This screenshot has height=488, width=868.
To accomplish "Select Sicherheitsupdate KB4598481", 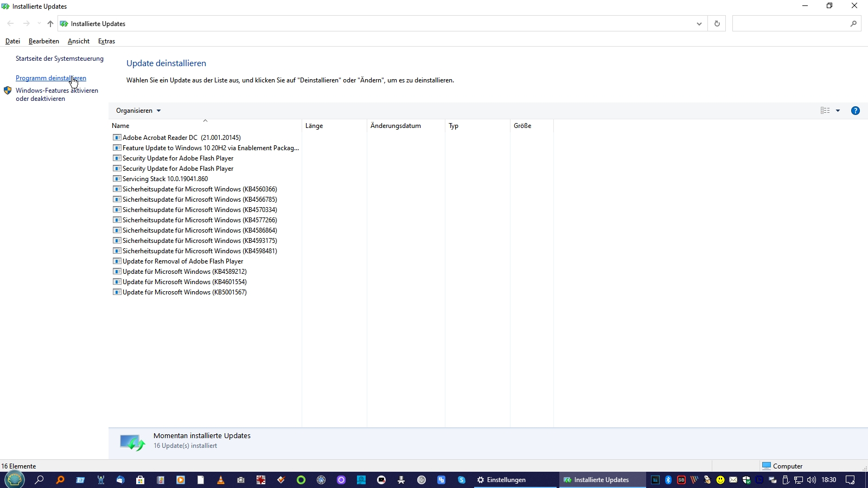I will pos(195,251).
